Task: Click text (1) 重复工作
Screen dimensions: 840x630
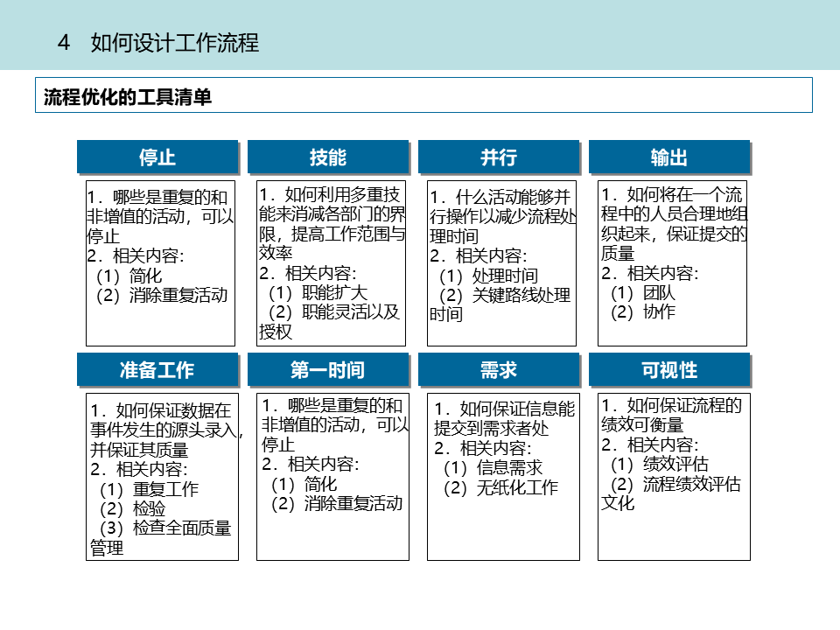Action: (x=149, y=489)
